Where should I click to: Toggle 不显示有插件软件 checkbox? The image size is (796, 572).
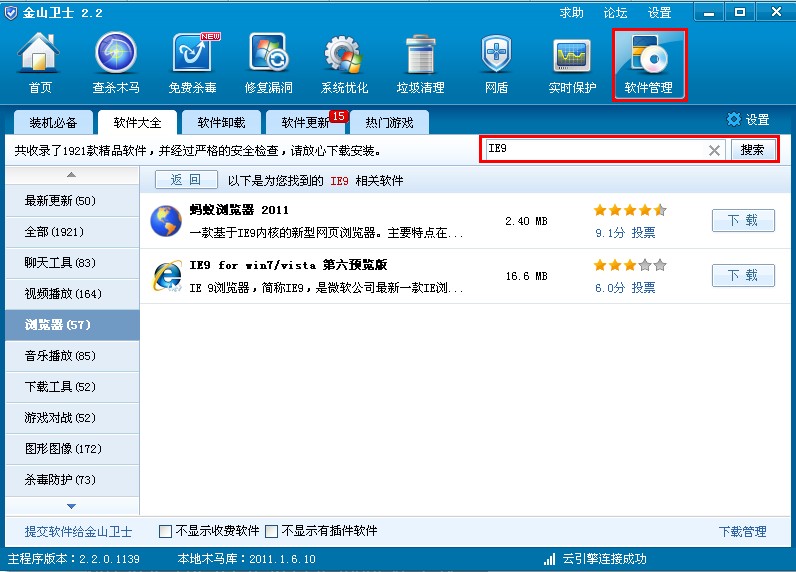tap(272, 531)
